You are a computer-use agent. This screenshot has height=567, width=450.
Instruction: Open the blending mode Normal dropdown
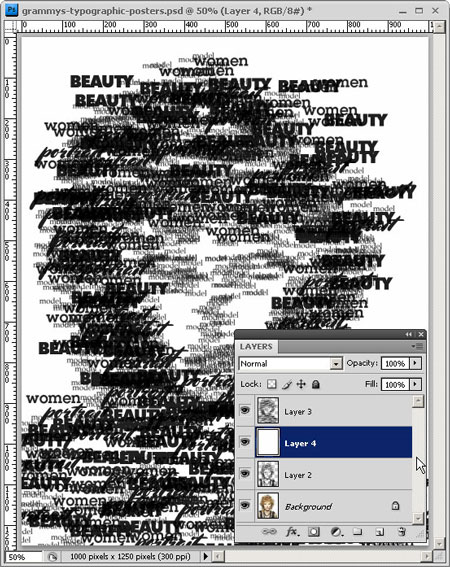[x=290, y=363]
